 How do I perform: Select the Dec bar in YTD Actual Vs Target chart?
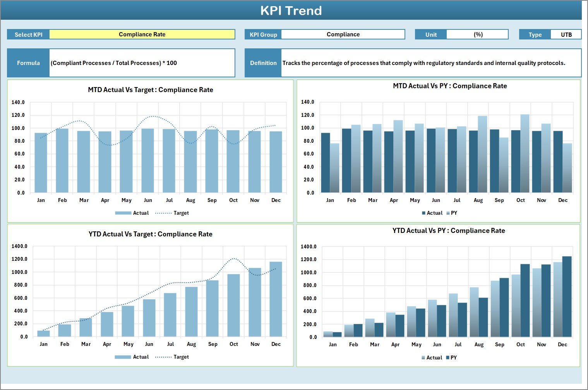pos(276,299)
